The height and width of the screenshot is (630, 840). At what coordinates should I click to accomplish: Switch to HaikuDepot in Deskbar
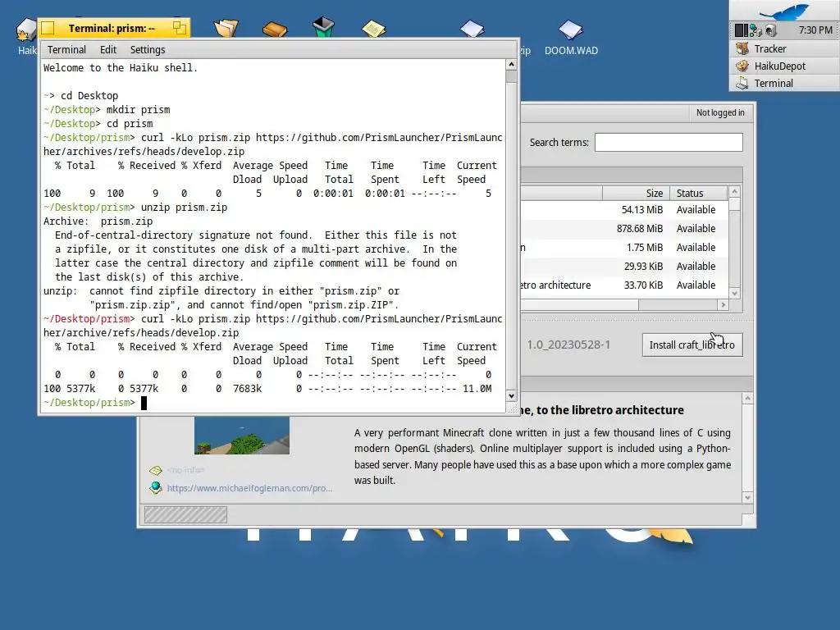[x=784, y=66]
